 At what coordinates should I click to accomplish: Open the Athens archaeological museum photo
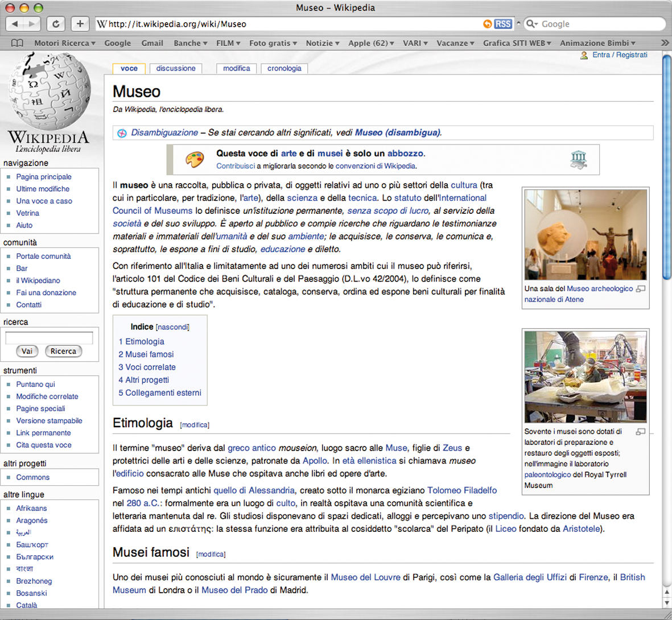click(586, 234)
